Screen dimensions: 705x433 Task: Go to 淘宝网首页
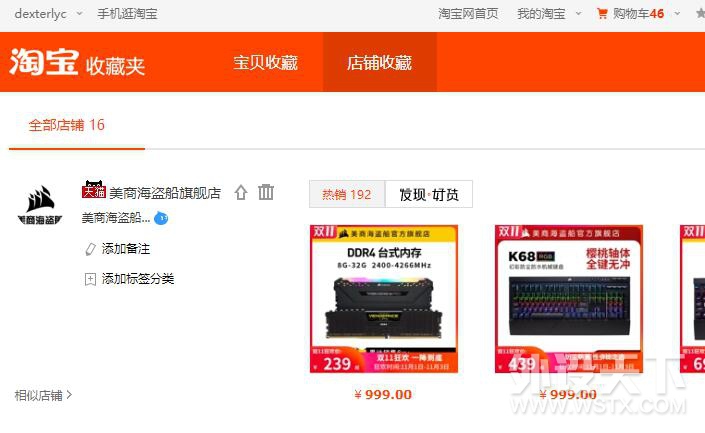pyautogui.click(x=468, y=14)
